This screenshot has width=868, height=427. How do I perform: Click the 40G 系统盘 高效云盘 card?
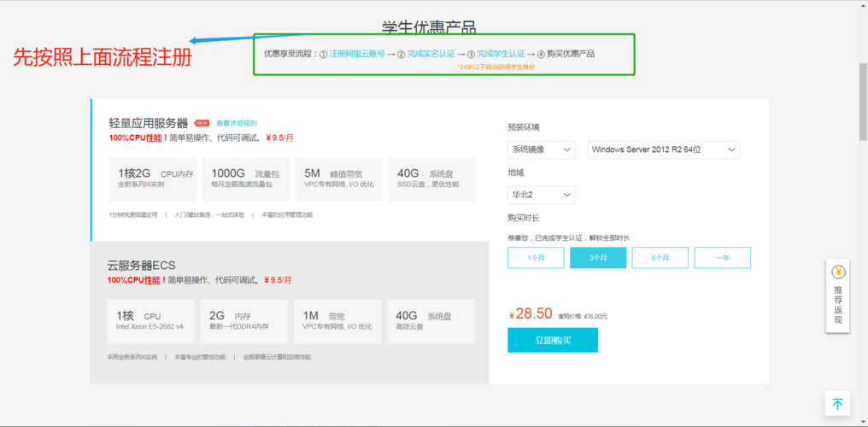coord(431,322)
